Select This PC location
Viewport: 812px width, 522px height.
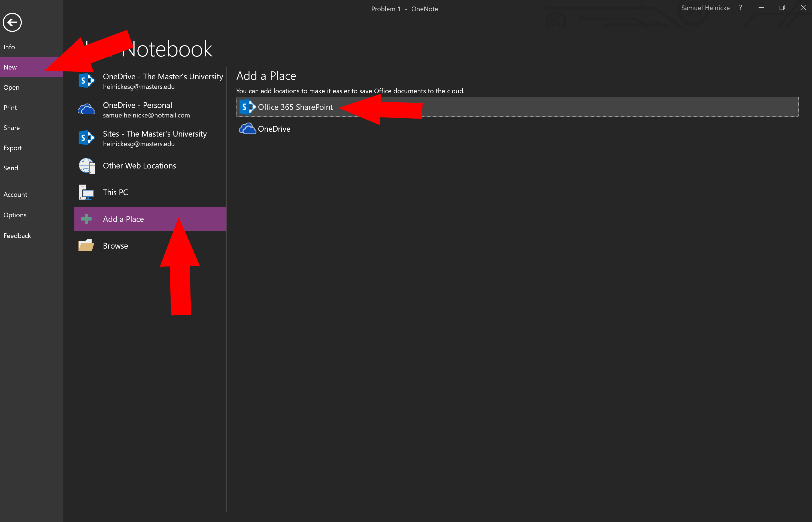coord(150,192)
